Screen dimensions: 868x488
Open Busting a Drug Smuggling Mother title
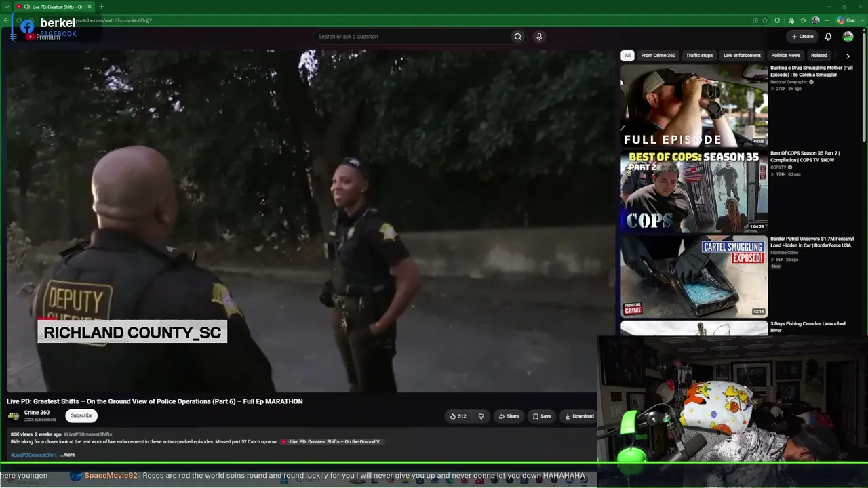click(812, 71)
